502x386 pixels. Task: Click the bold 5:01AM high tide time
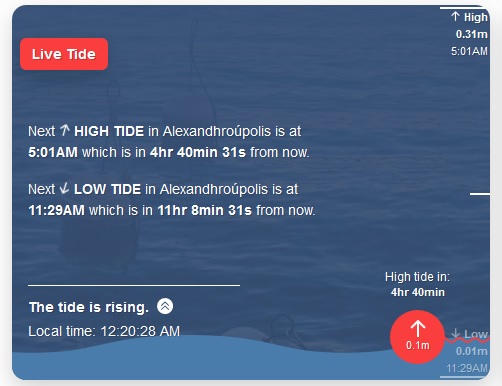tap(53, 152)
